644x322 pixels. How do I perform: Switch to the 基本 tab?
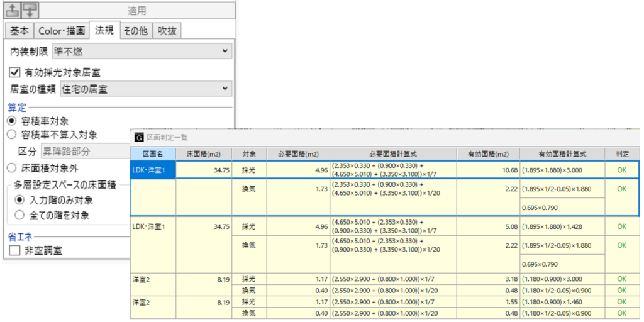(18, 31)
